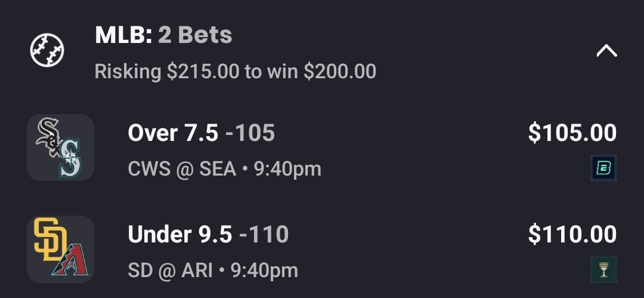Screen dimensions: 644x298
Task: Click the -110 odds value
Action: pyautogui.click(x=264, y=235)
